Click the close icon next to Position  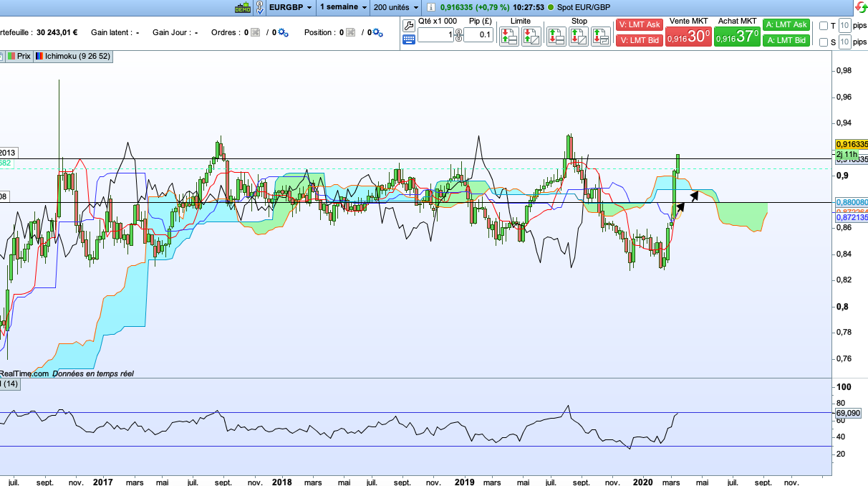351,32
